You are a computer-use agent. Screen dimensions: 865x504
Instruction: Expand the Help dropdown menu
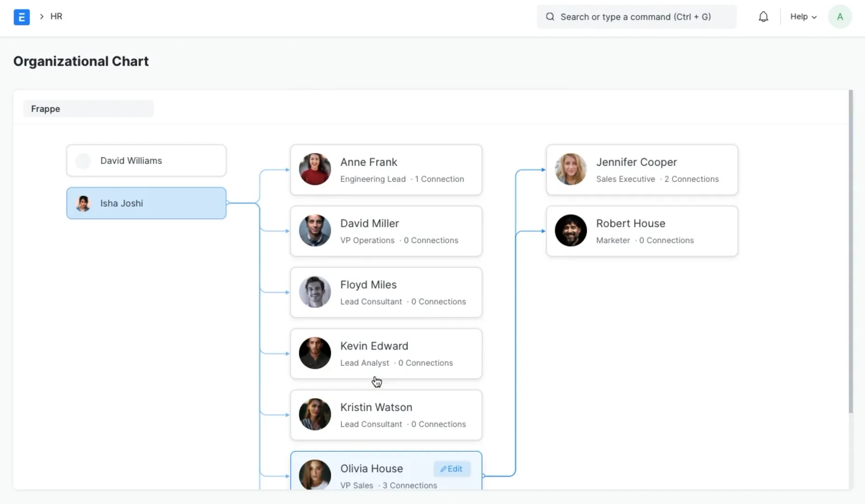(803, 17)
